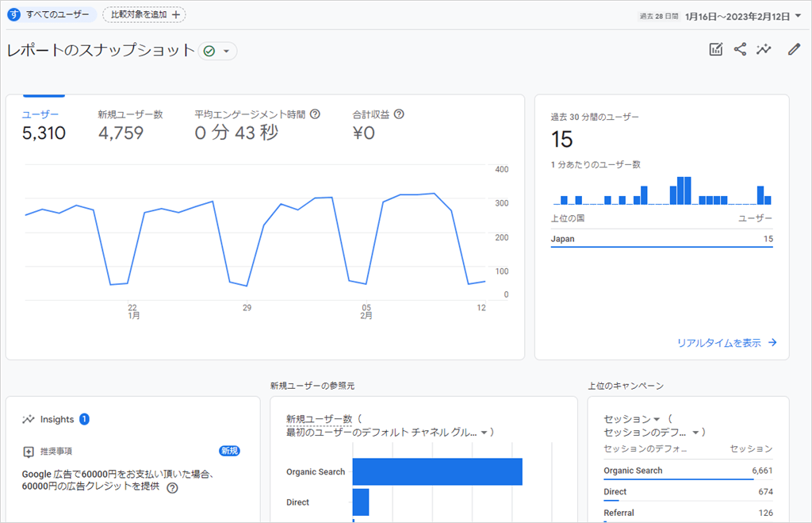This screenshot has width=812, height=523.
Task: Click the Japan country row
Action: pos(662,239)
